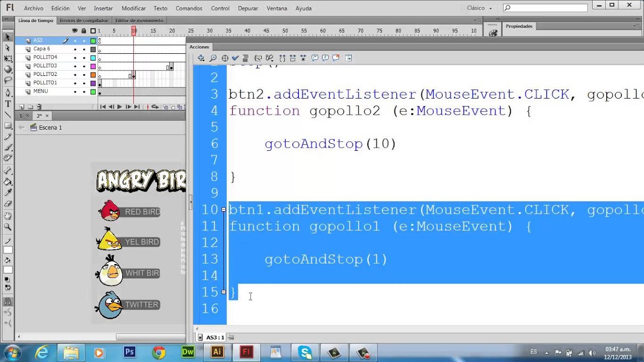Toggle Snap to Objects magnet option

tap(8, 302)
